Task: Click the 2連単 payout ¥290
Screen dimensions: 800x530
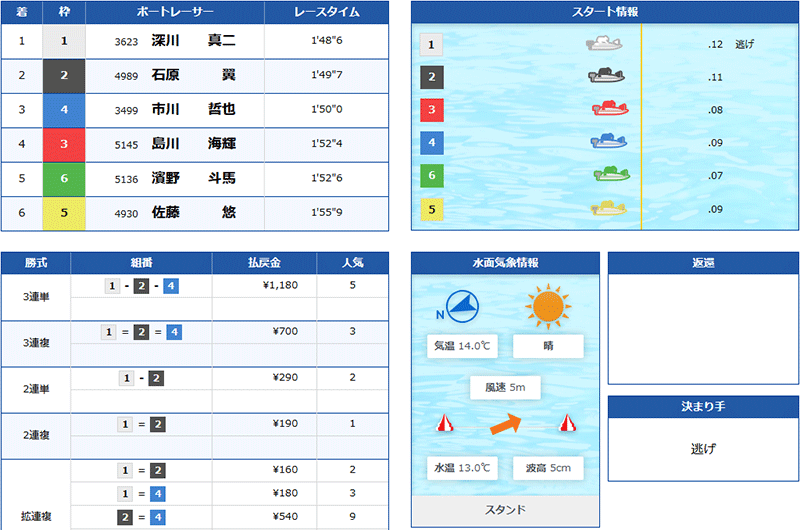Action: coord(285,377)
